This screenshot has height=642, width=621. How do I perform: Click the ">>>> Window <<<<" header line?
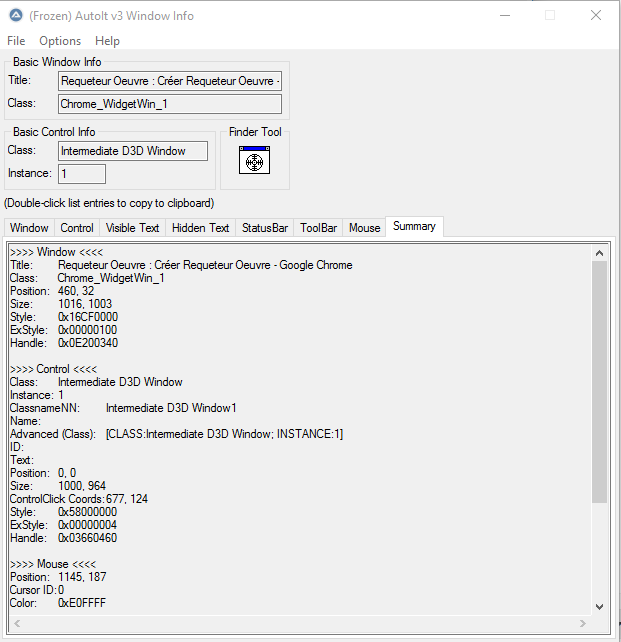pos(56,252)
